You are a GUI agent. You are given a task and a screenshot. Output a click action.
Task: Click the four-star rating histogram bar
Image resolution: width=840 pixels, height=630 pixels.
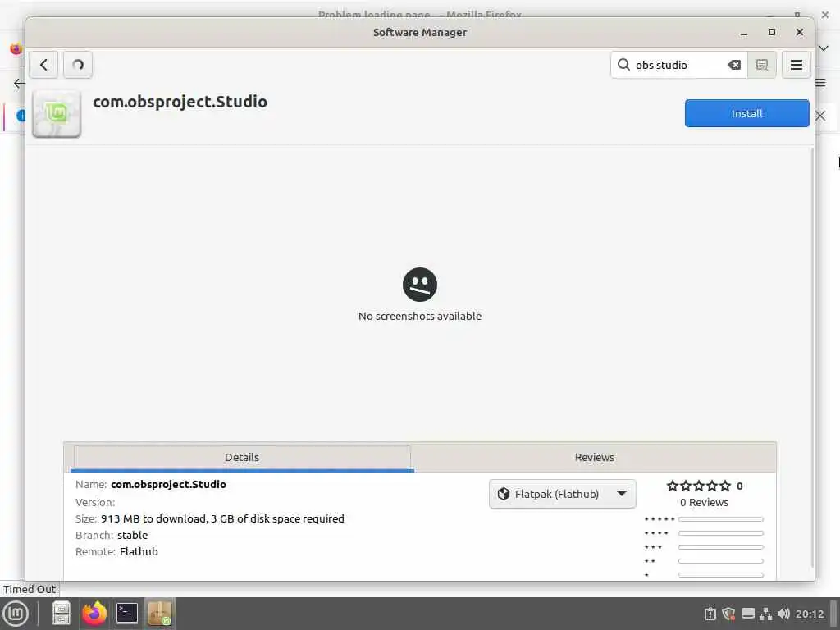tap(720, 533)
